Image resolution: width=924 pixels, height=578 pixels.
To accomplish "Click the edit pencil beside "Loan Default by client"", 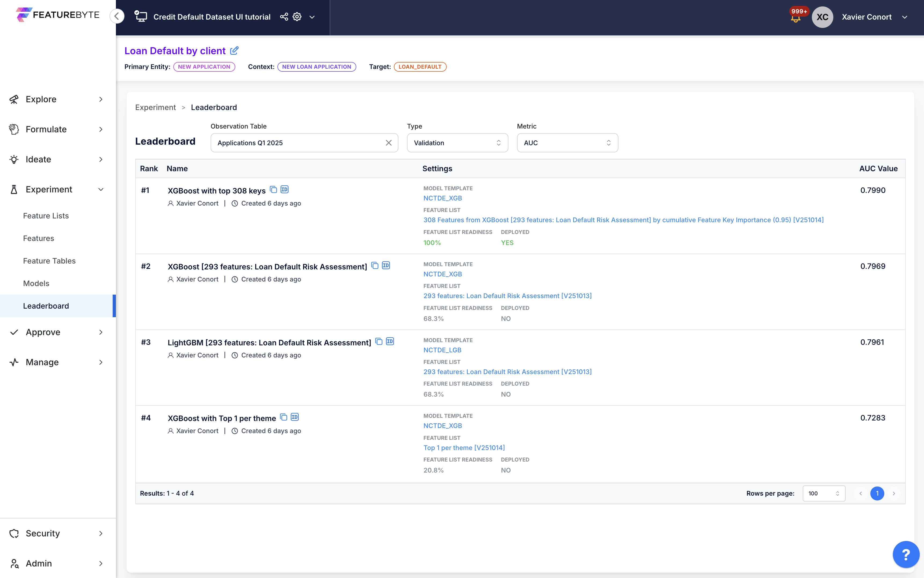I will coord(235,50).
